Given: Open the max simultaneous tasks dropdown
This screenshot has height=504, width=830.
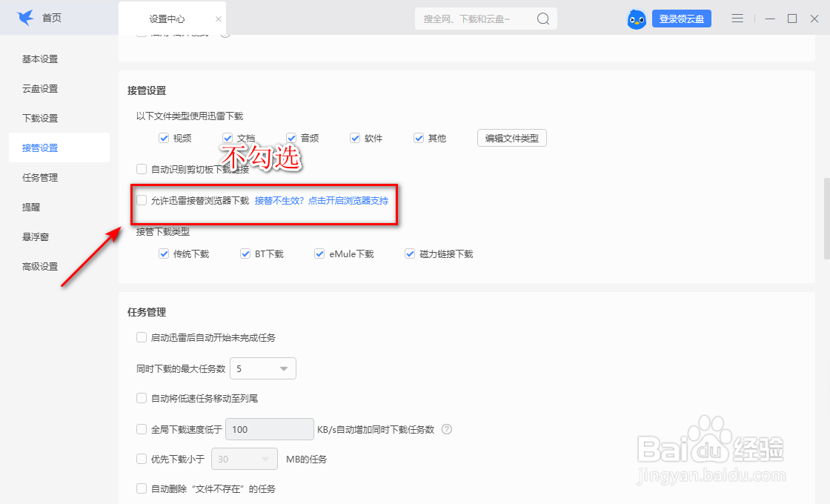Looking at the screenshot, I should (x=263, y=368).
